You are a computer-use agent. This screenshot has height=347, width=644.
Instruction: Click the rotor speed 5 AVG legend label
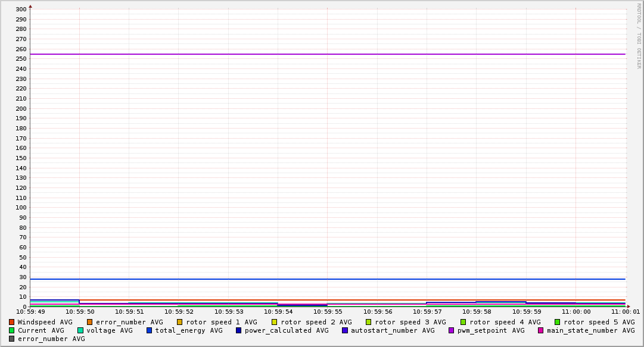tap(599, 322)
